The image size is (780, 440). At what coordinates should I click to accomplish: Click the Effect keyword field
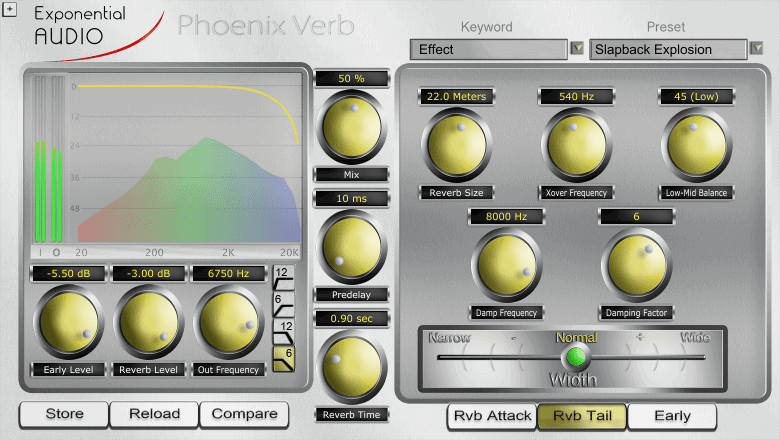point(488,50)
